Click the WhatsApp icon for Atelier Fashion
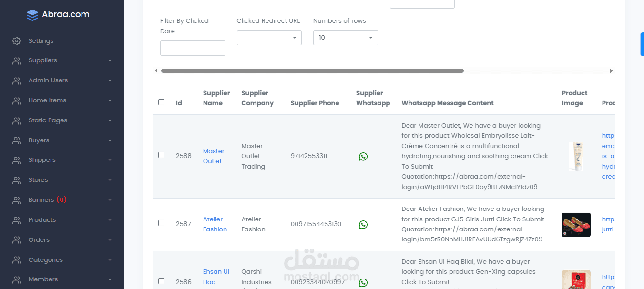The width and height of the screenshot is (644, 289). (x=363, y=225)
